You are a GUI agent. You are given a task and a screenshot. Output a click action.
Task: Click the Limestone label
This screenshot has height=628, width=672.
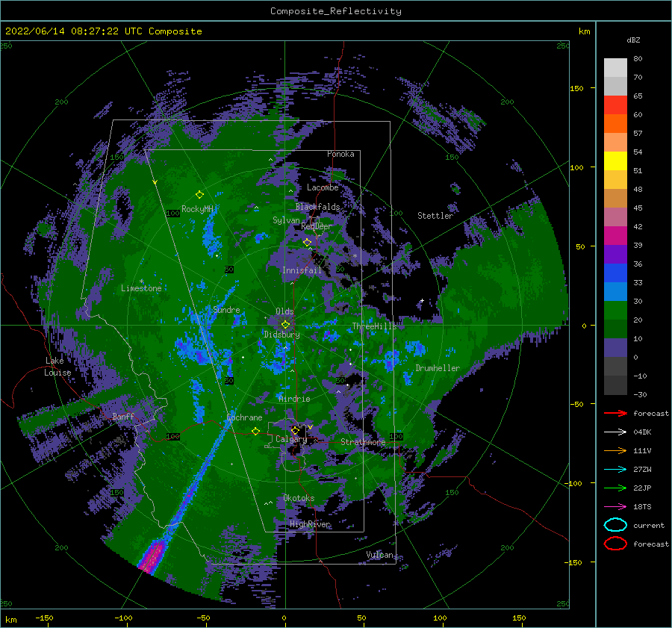point(141,288)
